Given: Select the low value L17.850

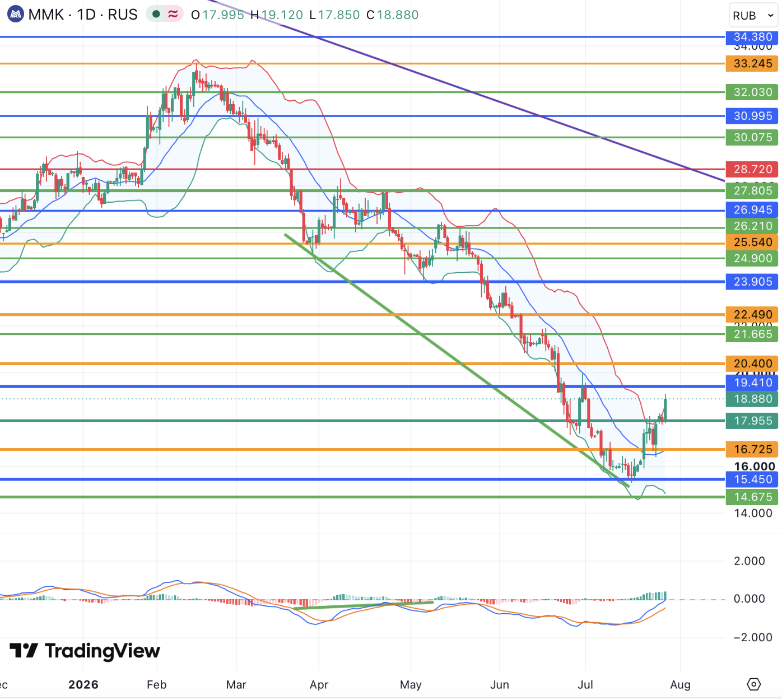Looking at the screenshot, I should tap(334, 15).
